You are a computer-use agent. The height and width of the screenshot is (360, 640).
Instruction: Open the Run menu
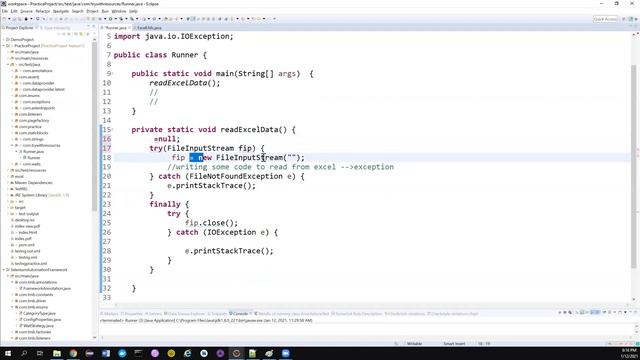(105, 11)
